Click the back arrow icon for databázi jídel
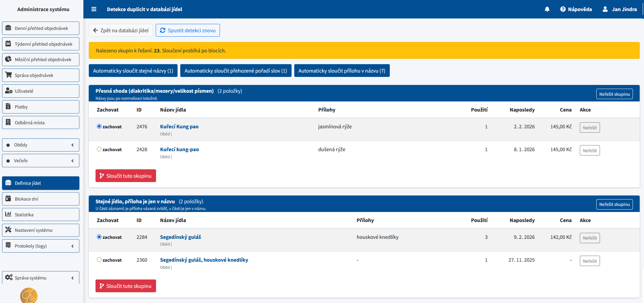Image resolution: width=644 pixels, height=303 pixels. click(96, 30)
